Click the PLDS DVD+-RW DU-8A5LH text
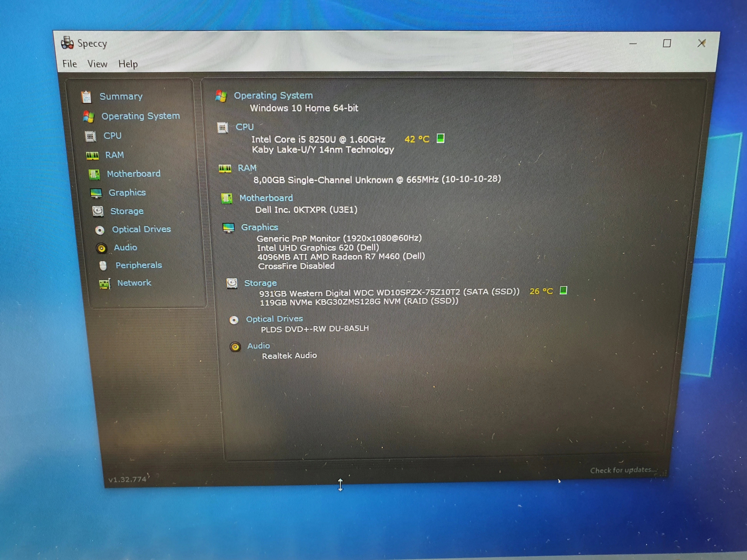This screenshot has width=747, height=560. [315, 329]
